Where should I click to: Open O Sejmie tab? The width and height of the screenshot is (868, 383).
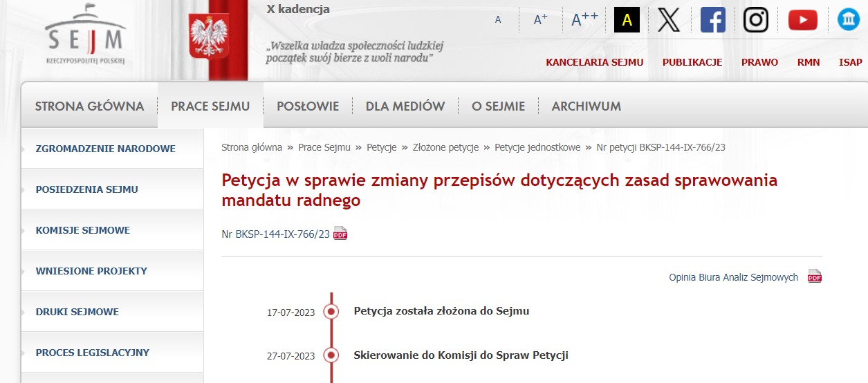pyautogui.click(x=498, y=106)
